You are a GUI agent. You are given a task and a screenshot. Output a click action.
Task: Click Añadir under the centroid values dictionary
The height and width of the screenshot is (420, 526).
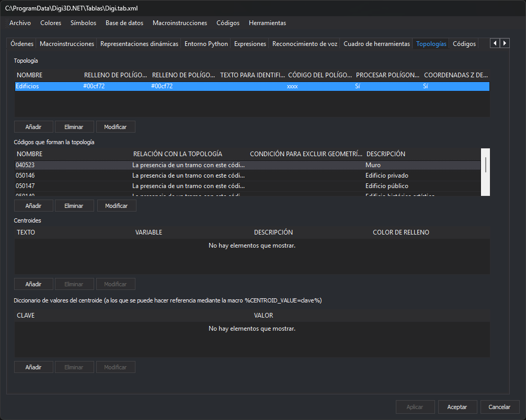click(x=33, y=367)
